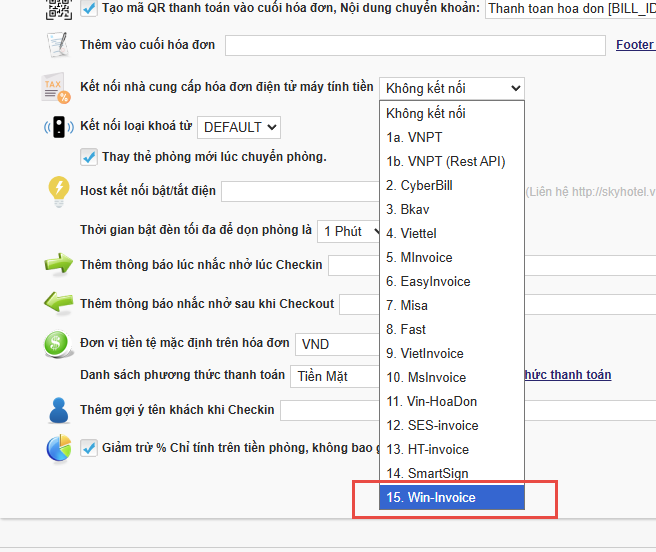
Task: Toggle 'Thay thế phòng mới lúc chuyển phòng' checkbox
Action: (88, 157)
